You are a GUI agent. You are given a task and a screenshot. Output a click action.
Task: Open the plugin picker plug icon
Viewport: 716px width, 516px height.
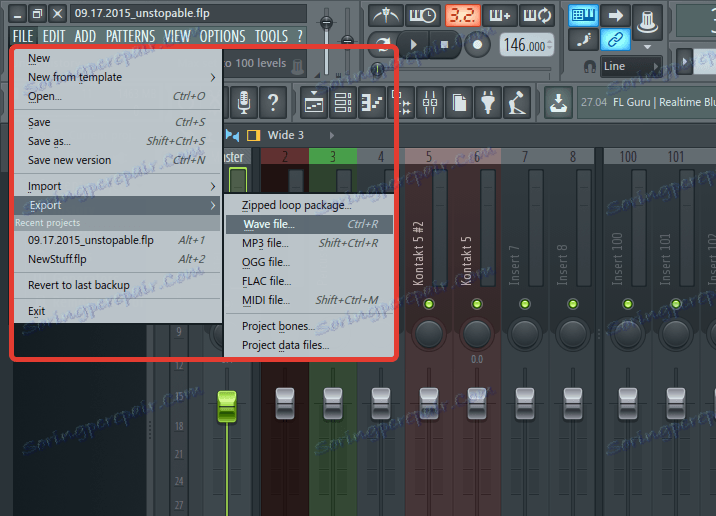(488, 102)
